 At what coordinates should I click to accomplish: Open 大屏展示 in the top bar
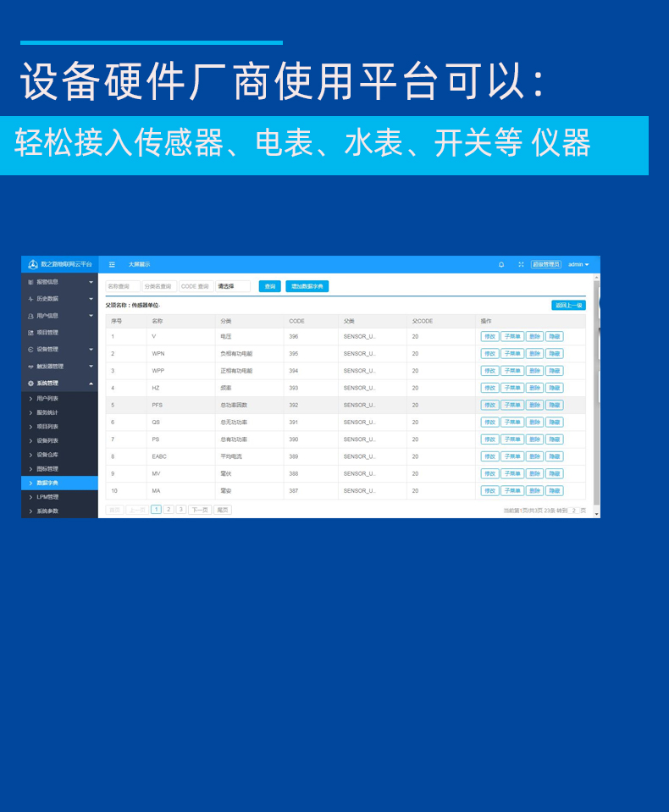coord(139,265)
